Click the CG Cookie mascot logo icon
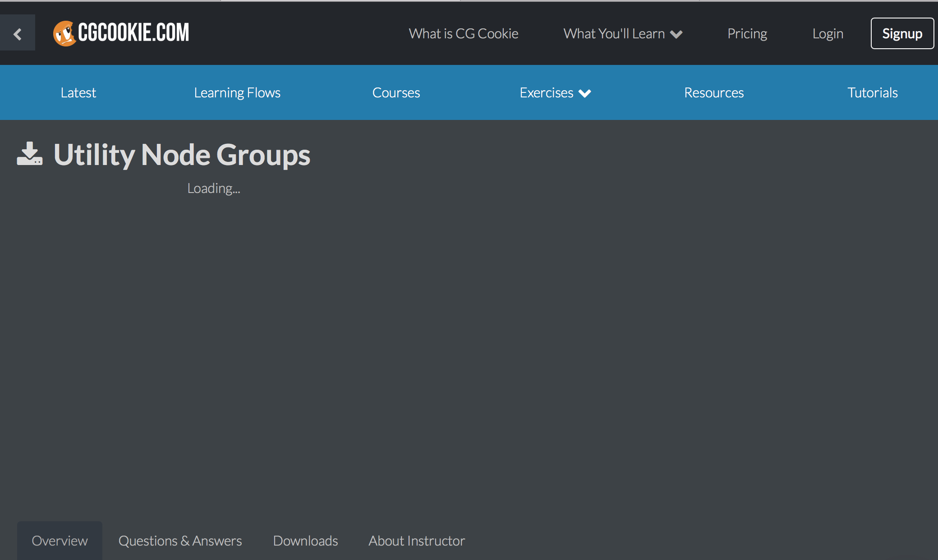 click(64, 33)
